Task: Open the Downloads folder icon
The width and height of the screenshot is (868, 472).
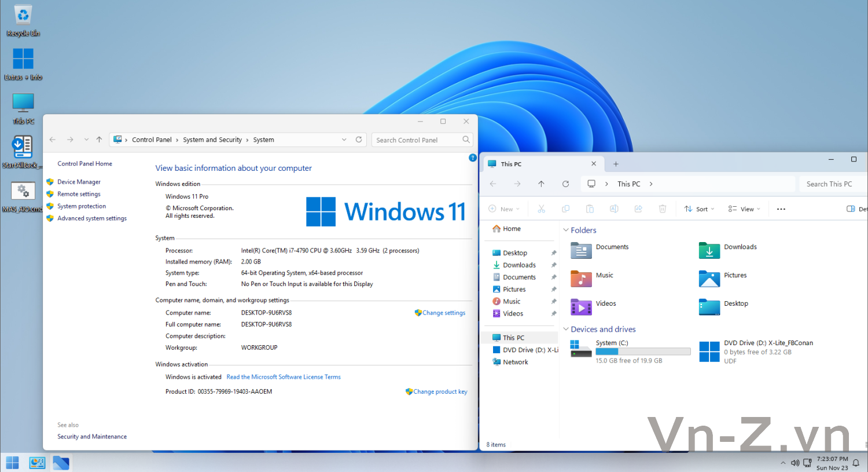Action: coord(709,250)
